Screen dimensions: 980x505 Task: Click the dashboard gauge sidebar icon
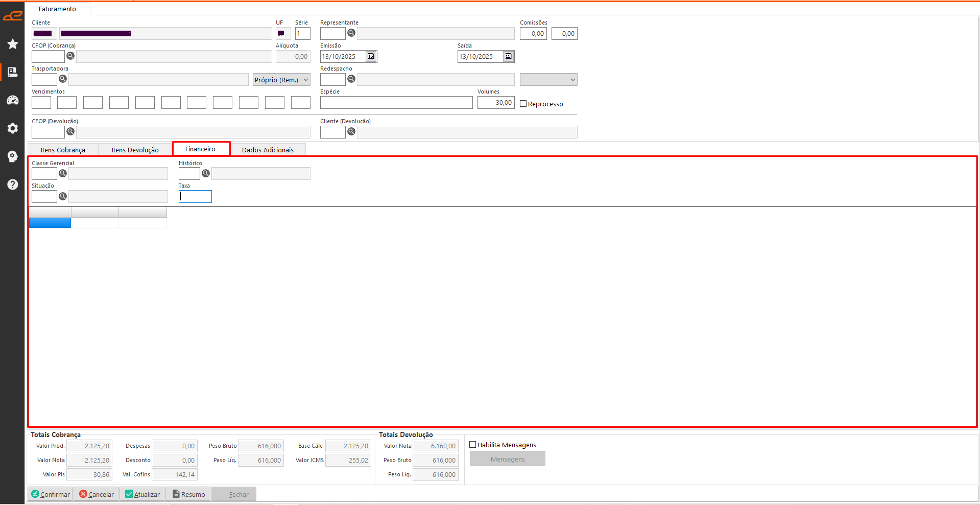click(13, 100)
